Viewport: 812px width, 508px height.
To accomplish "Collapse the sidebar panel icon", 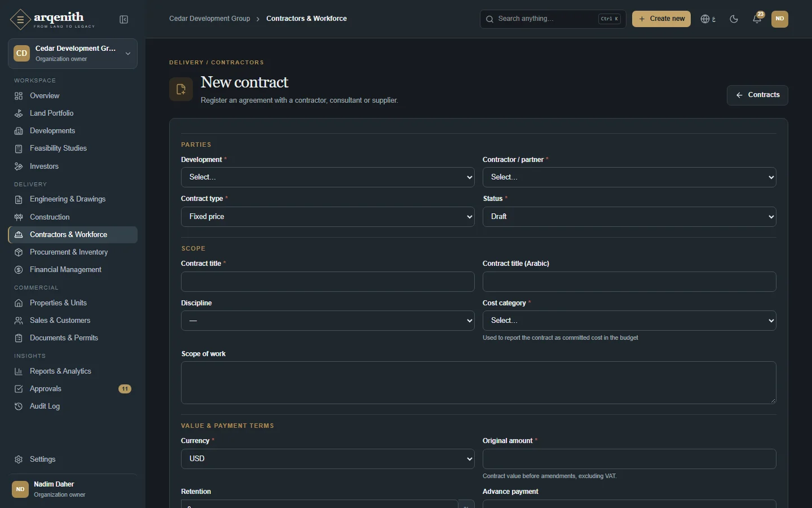I will tap(124, 20).
